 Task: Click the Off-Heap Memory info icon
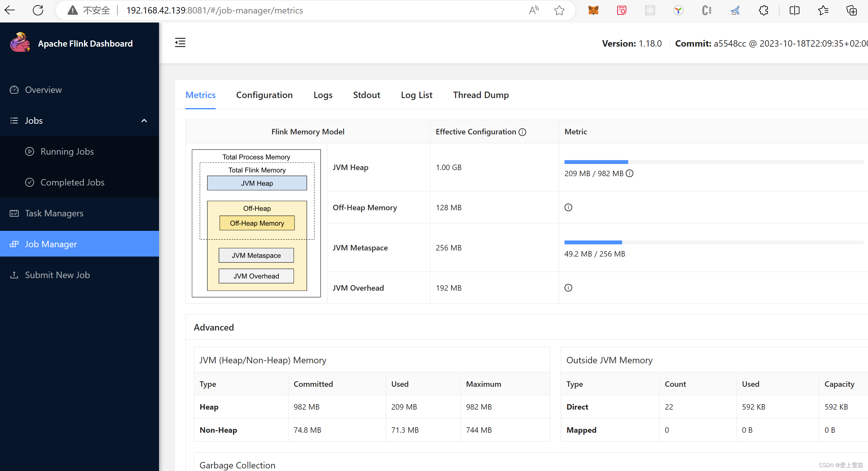click(568, 207)
